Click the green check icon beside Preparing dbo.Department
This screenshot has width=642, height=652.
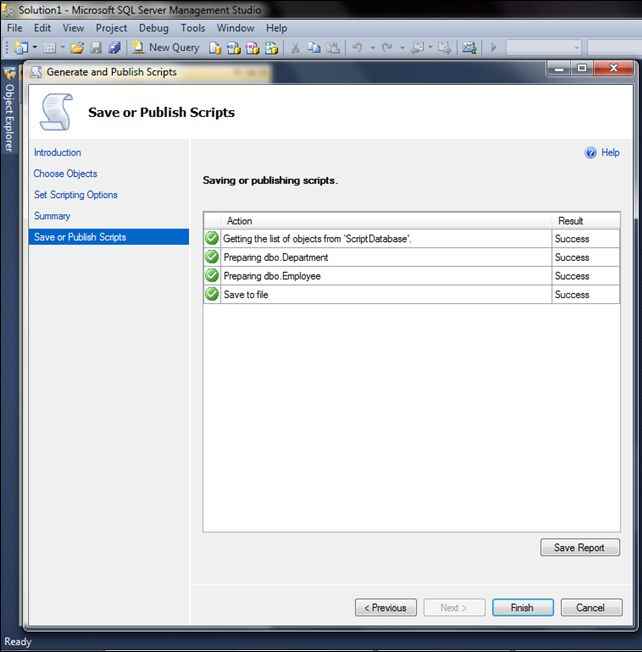pos(212,257)
